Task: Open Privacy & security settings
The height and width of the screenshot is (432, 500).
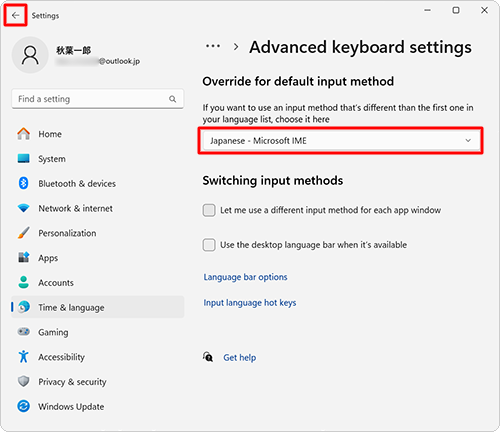Action: point(98,382)
